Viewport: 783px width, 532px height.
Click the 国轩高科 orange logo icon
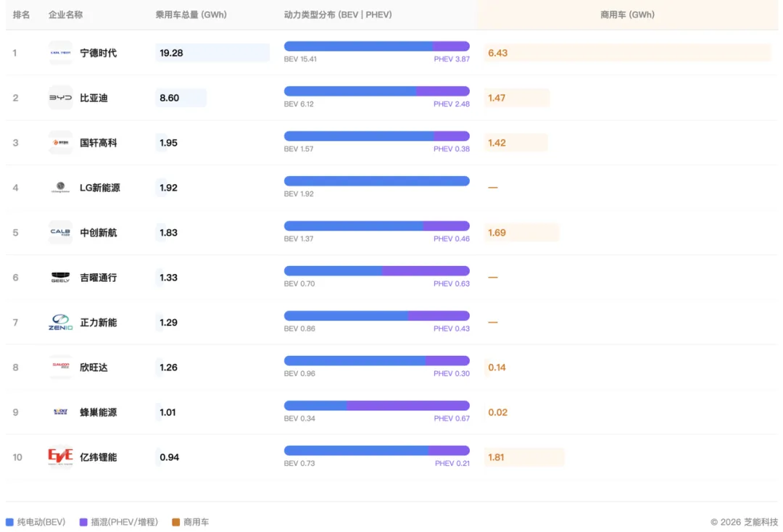pos(60,143)
